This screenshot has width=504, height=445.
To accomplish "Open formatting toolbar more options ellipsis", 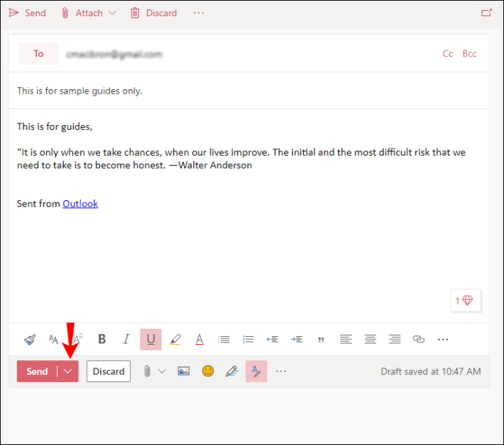I will [x=443, y=340].
